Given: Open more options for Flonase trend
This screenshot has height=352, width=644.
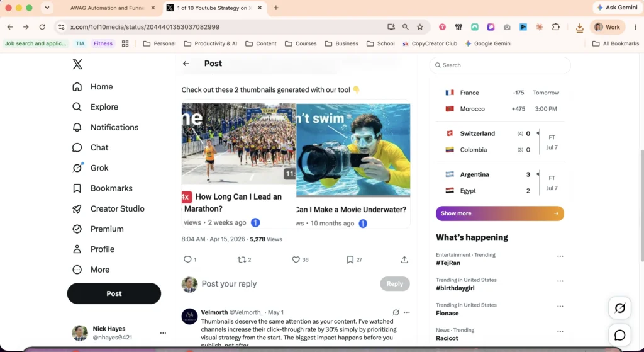Looking at the screenshot, I should (x=560, y=307).
